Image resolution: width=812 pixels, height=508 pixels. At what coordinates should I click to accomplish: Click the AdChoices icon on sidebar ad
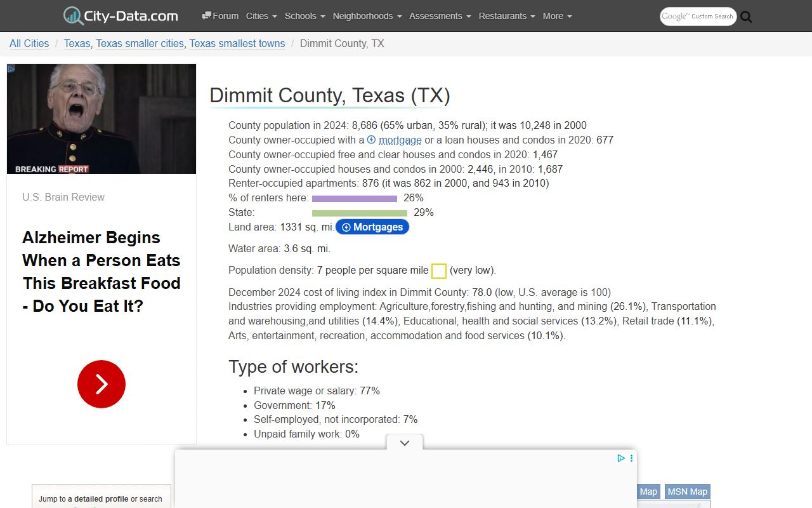point(11,69)
